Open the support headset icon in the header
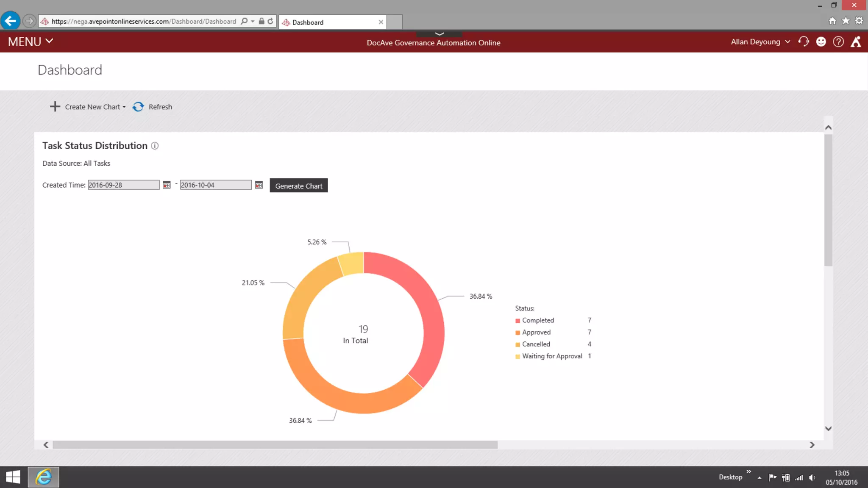868x488 pixels. [x=804, y=42]
